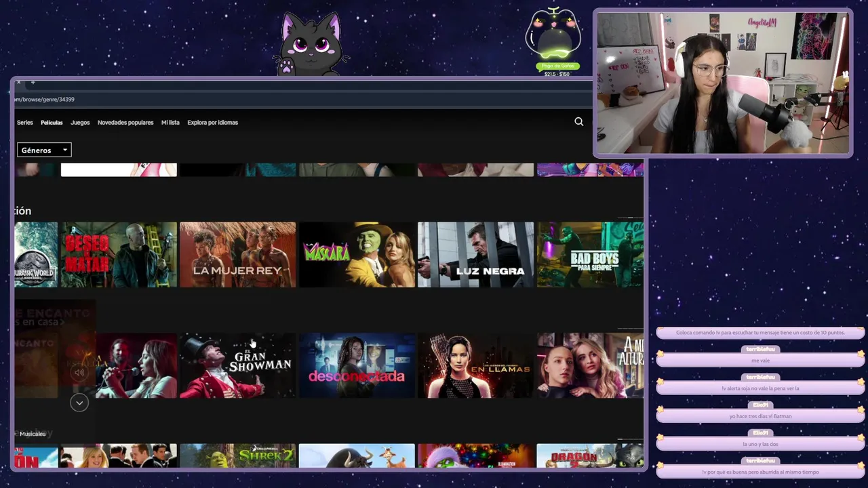Screen dimensions: 868x488
Task: Go to the Series section
Action: tap(24, 123)
